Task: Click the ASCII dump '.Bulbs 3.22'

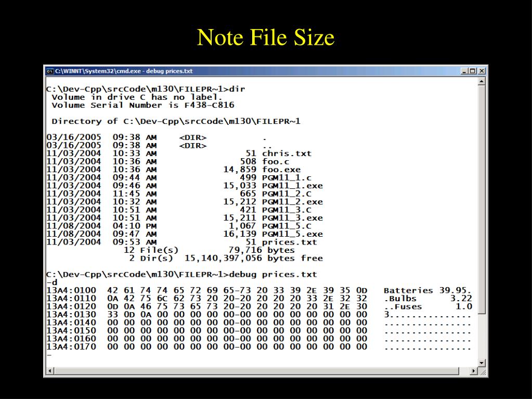Action: [x=428, y=299]
